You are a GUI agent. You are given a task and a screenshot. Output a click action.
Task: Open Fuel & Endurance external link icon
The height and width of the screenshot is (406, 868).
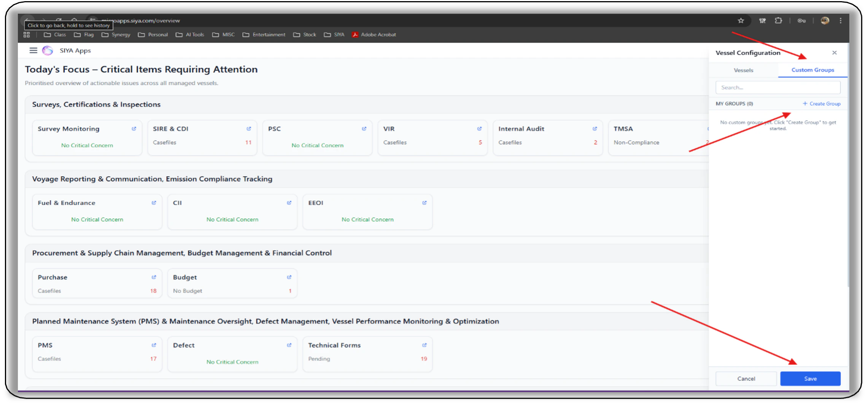point(154,203)
